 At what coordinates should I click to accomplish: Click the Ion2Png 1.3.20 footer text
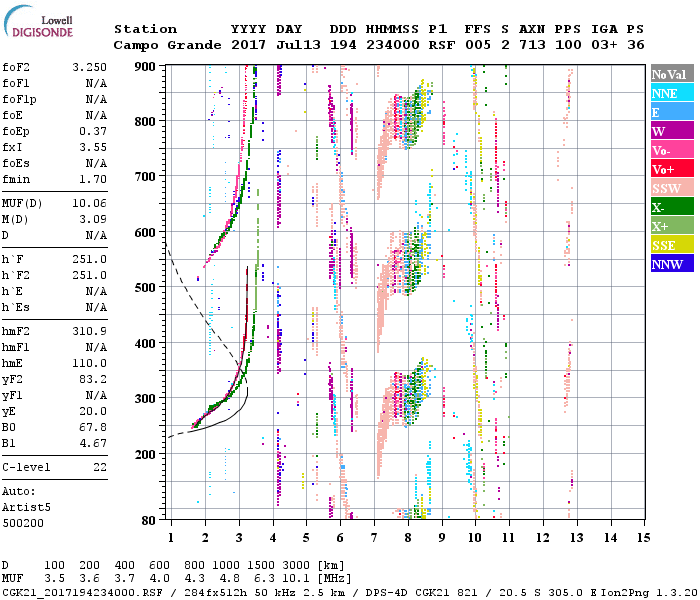tap(649, 593)
